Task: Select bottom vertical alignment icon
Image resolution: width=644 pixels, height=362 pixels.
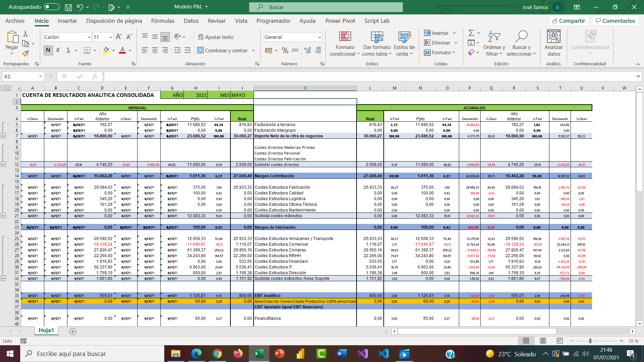Action: pyautogui.click(x=165, y=37)
